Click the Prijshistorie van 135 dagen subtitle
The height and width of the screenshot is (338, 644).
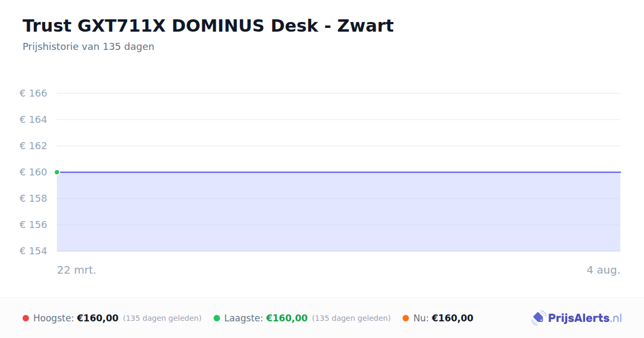[x=89, y=47]
